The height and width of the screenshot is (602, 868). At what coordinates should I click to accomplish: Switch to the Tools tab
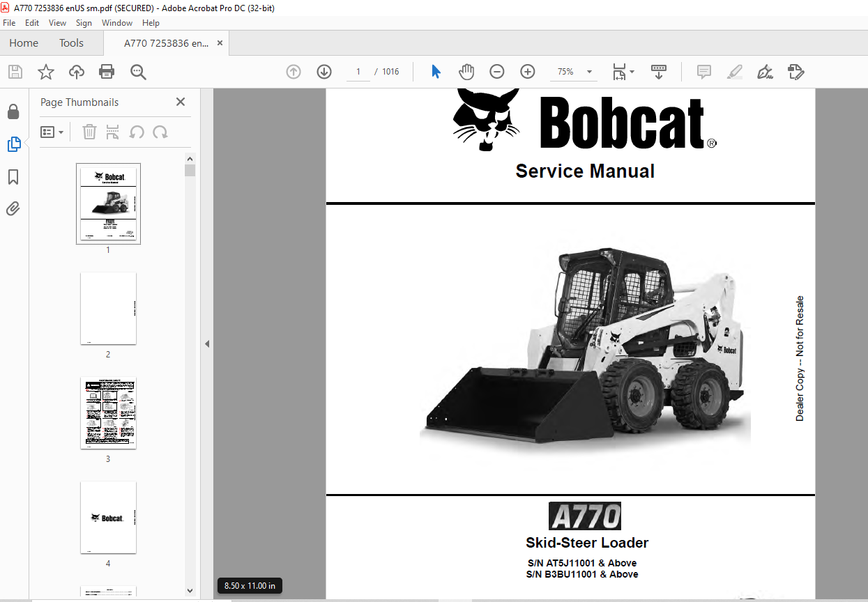pos(71,43)
